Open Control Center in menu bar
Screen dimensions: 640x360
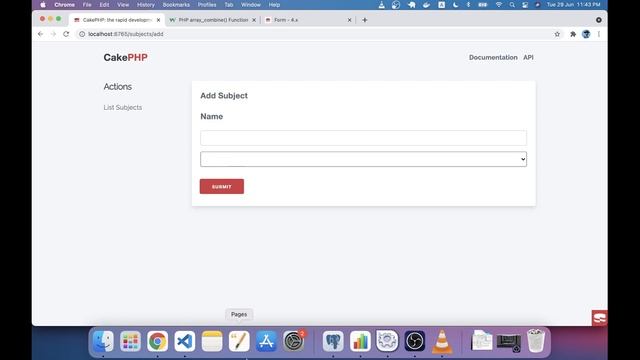coord(525,5)
